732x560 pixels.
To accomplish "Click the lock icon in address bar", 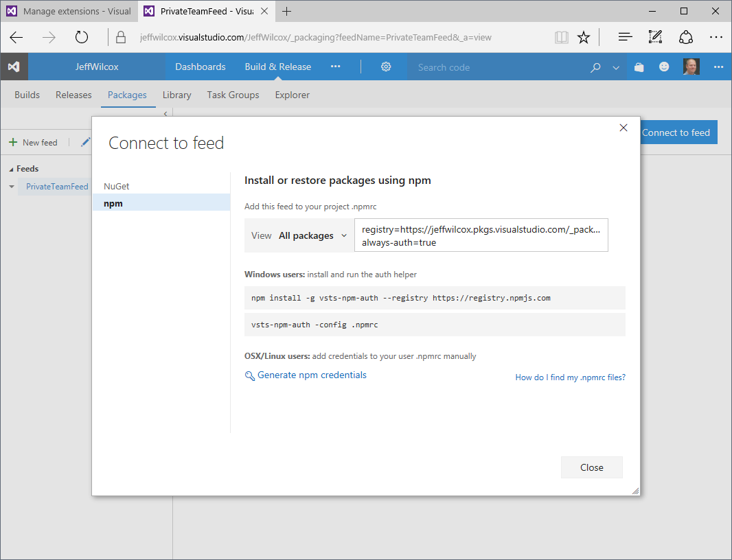I will tap(120, 37).
